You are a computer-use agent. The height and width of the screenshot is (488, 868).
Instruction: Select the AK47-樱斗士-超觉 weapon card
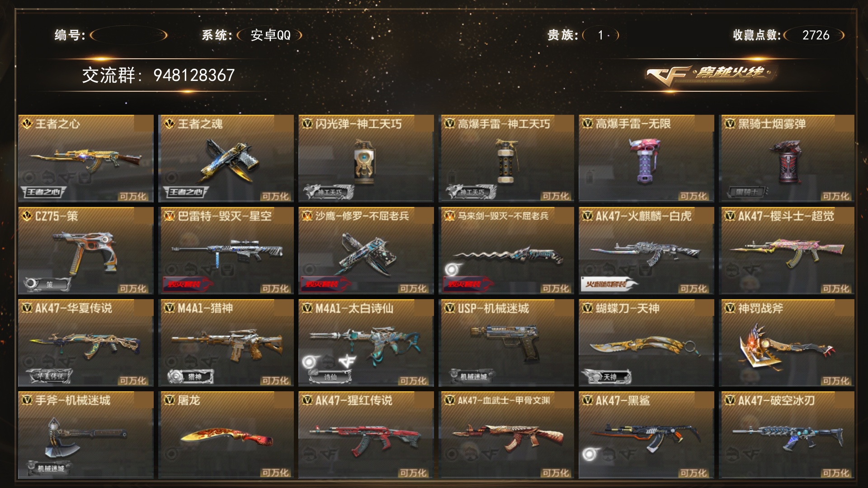click(787, 250)
